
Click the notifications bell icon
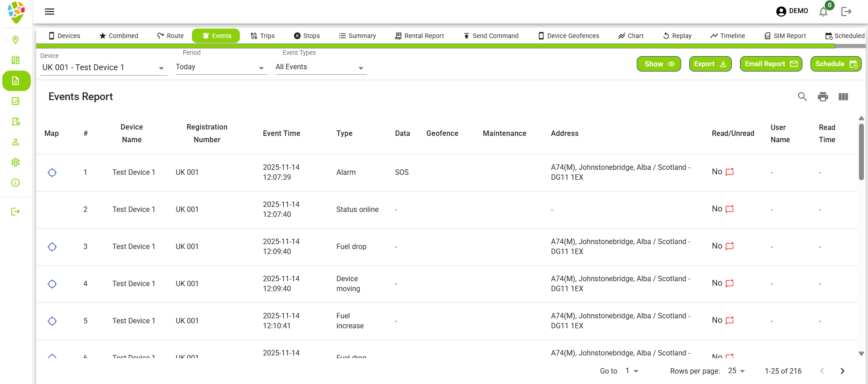(x=823, y=12)
